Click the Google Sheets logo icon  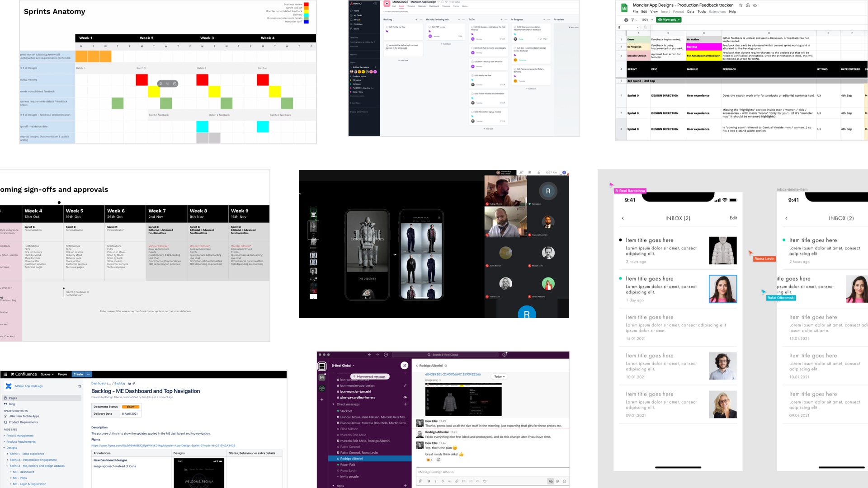tap(624, 8)
